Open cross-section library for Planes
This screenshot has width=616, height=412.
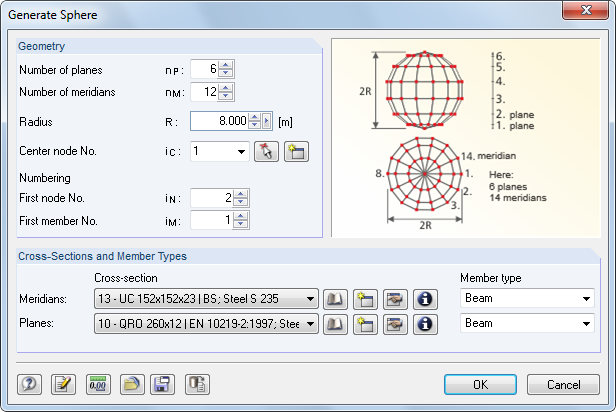(335, 324)
